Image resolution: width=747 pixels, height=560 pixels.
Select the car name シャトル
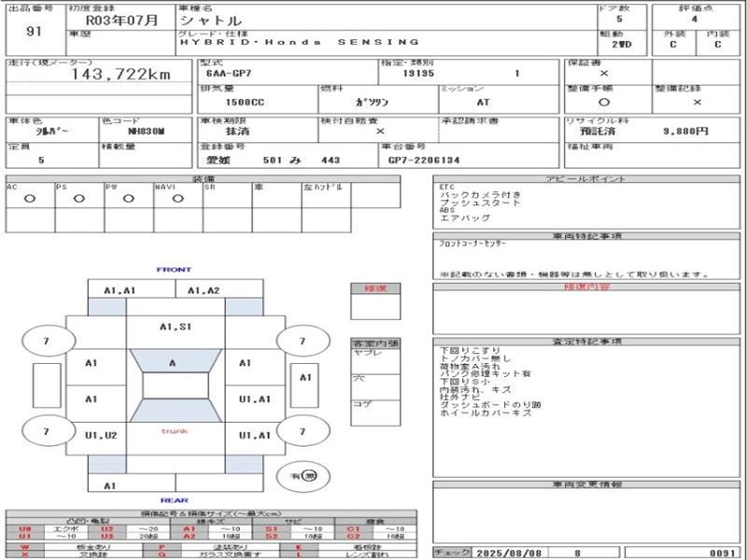click(211, 21)
